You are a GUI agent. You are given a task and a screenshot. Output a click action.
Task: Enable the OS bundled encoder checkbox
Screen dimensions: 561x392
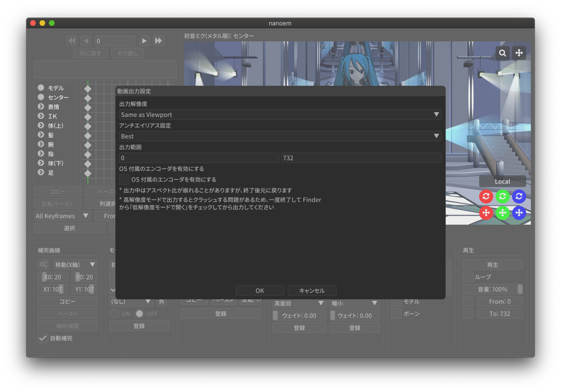click(x=124, y=180)
